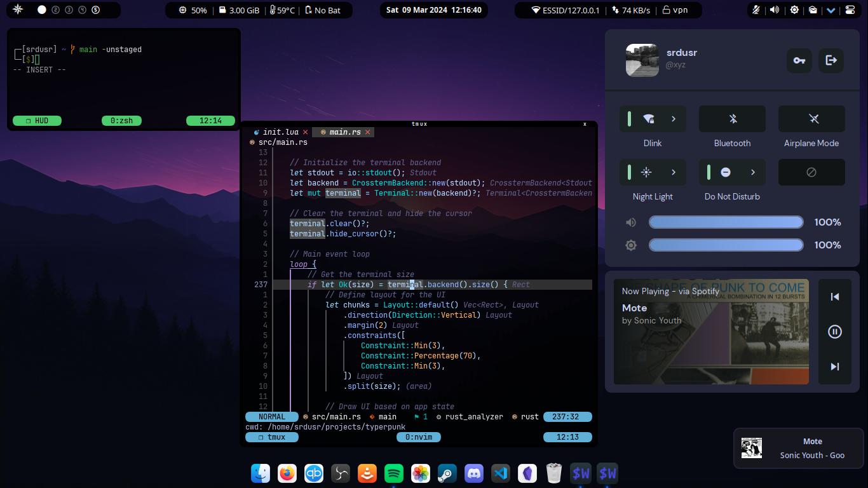Open Discord from the dock
Image resolution: width=868 pixels, height=488 pixels.
coord(474,473)
